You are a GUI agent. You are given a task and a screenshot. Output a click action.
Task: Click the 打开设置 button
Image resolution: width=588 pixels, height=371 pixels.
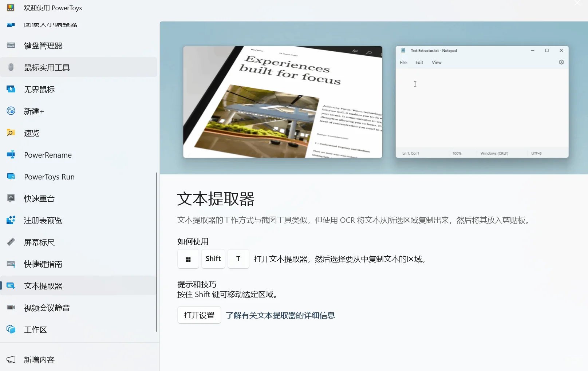click(199, 315)
